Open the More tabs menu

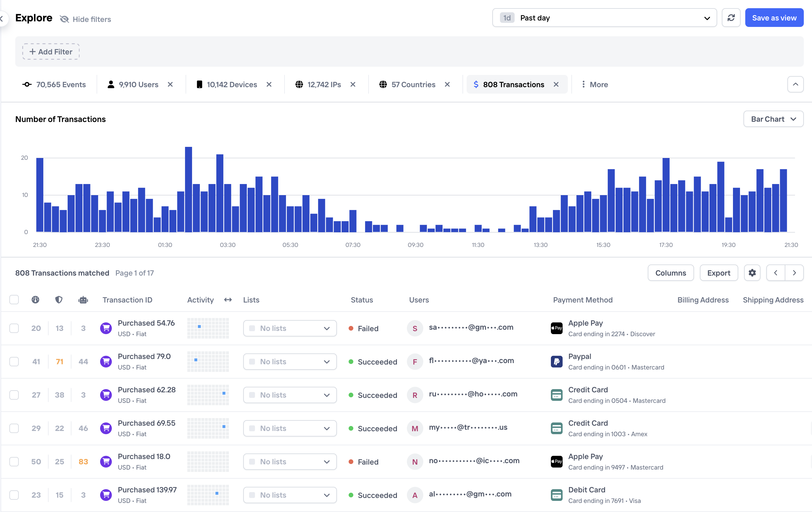coord(595,85)
